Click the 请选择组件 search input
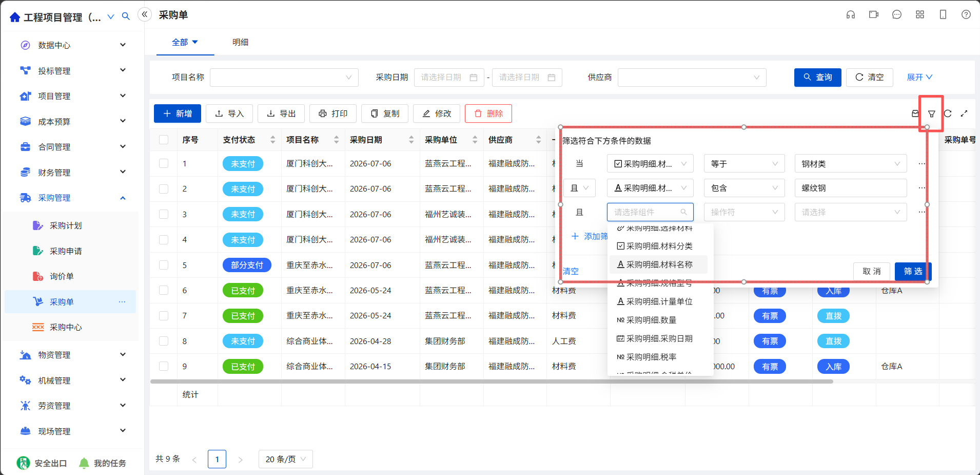Image resolution: width=980 pixels, height=475 pixels. tap(650, 212)
